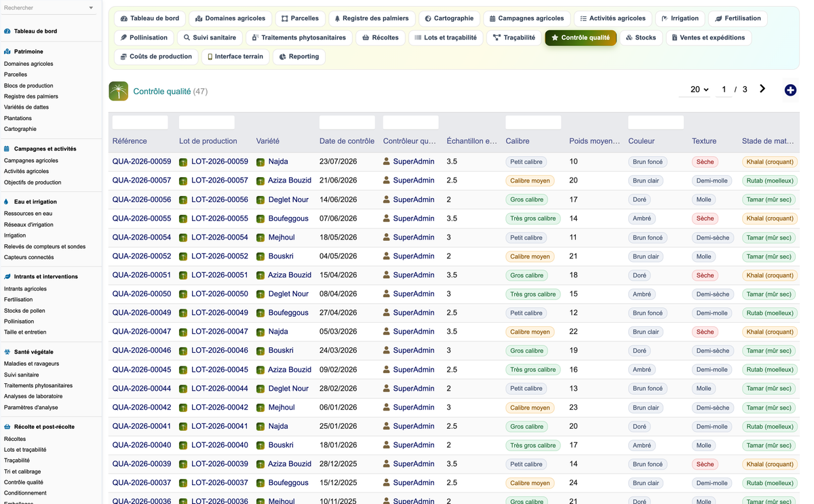Switch to the Cartographie tab
814x504 pixels.
tap(449, 18)
